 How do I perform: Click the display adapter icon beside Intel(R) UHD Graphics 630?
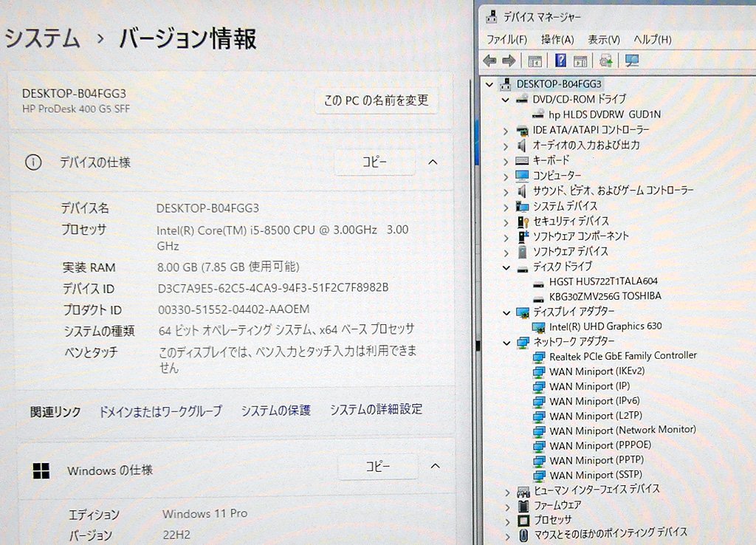click(538, 327)
